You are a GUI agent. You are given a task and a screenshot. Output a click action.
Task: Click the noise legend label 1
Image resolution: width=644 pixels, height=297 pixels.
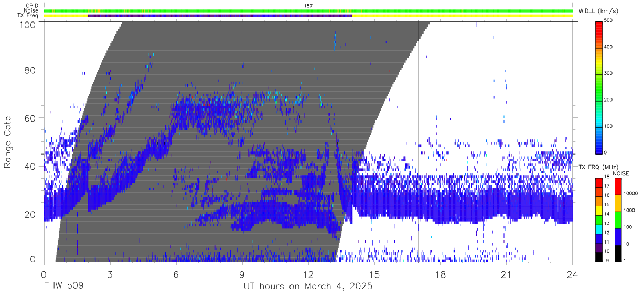click(x=626, y=260)
